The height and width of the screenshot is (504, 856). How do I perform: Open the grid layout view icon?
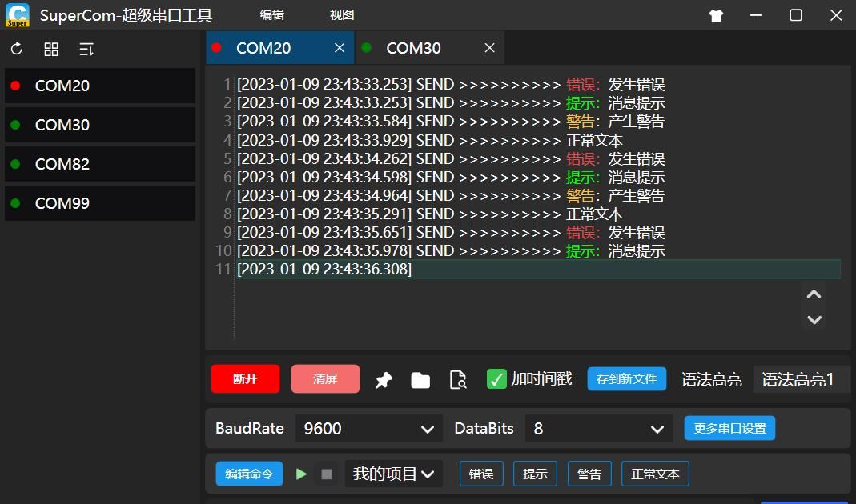point(50,49)
